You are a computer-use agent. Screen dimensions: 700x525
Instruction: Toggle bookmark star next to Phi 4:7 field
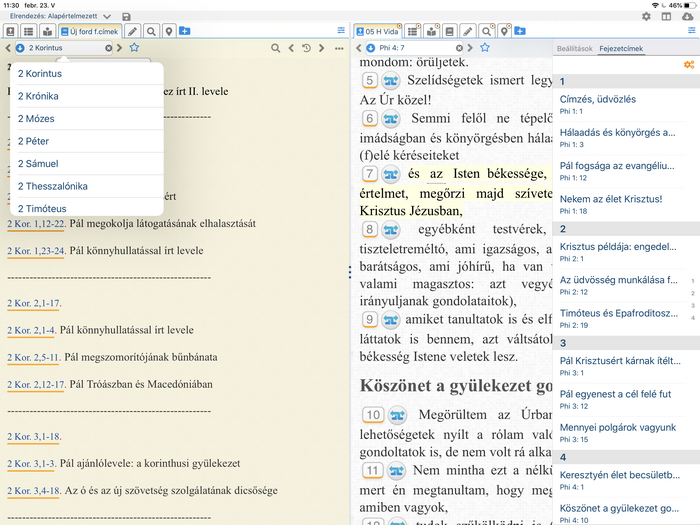pos(485,47)
